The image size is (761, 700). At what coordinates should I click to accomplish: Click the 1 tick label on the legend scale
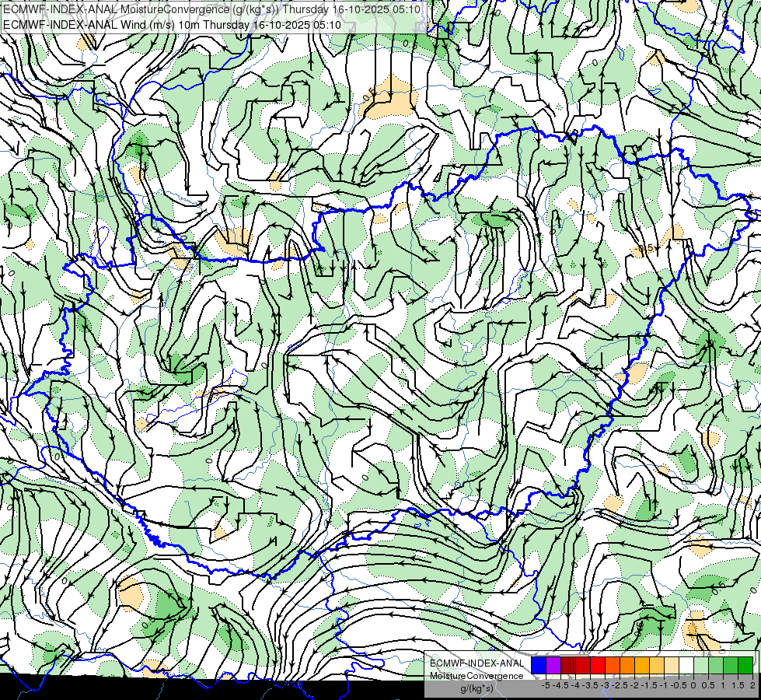[723, 685]
